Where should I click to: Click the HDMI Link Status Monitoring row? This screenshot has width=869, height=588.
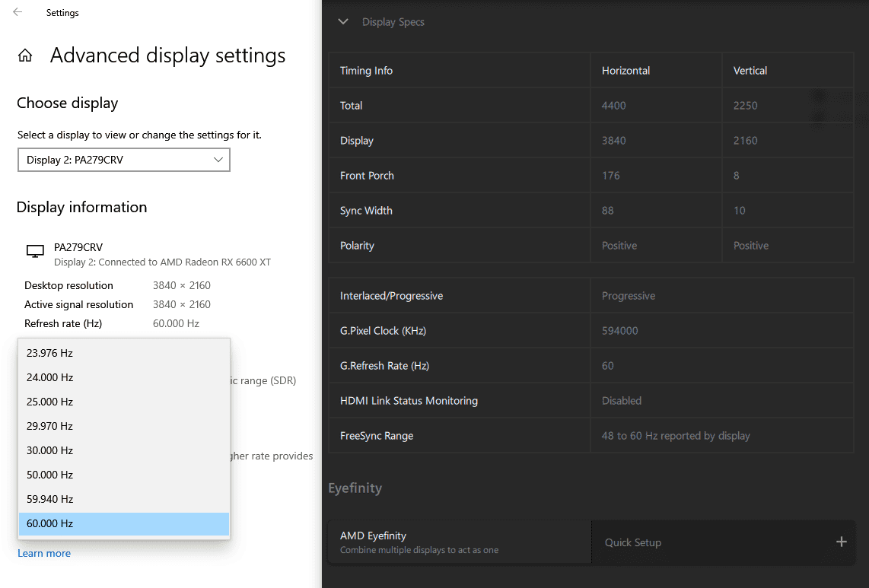[409, 401]
